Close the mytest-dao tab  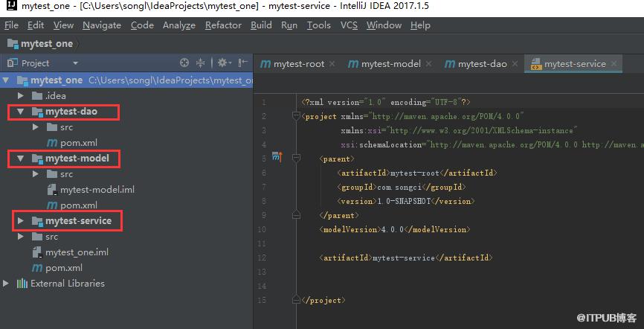coord(515,64)
